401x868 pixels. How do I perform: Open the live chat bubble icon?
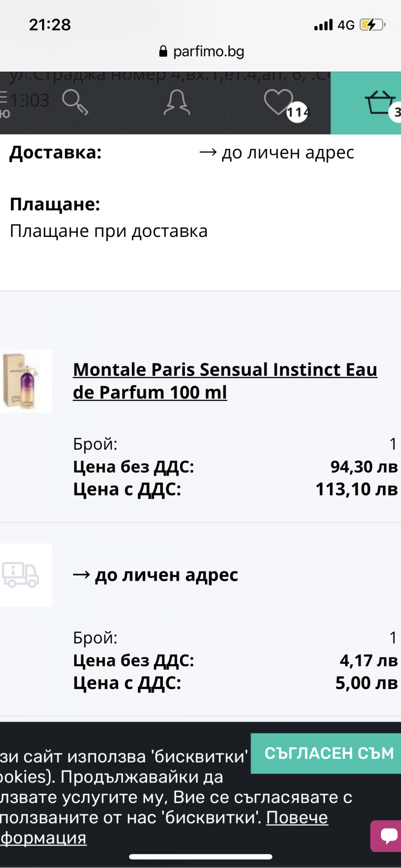click(x=388, y=835)
